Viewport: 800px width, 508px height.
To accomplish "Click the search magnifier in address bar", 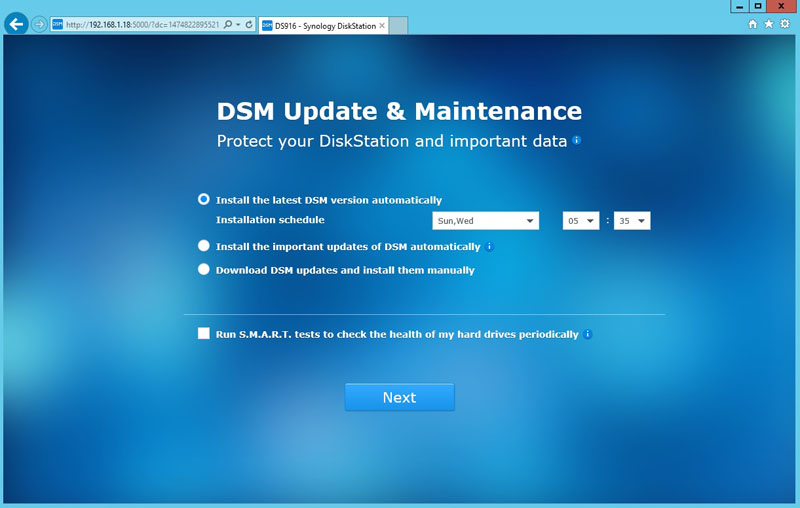I will (x=228, y=24).
